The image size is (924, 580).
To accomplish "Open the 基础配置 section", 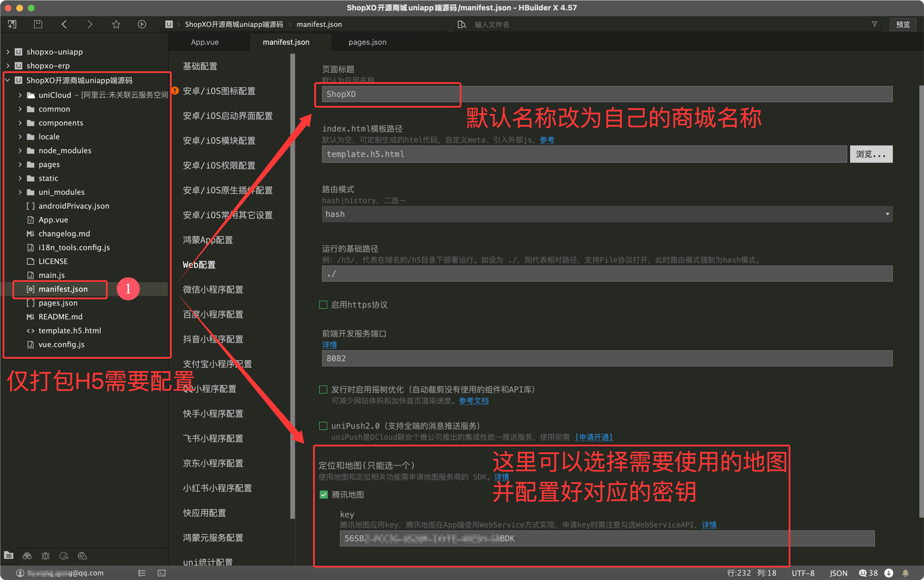I will click(x=200, y=66).
